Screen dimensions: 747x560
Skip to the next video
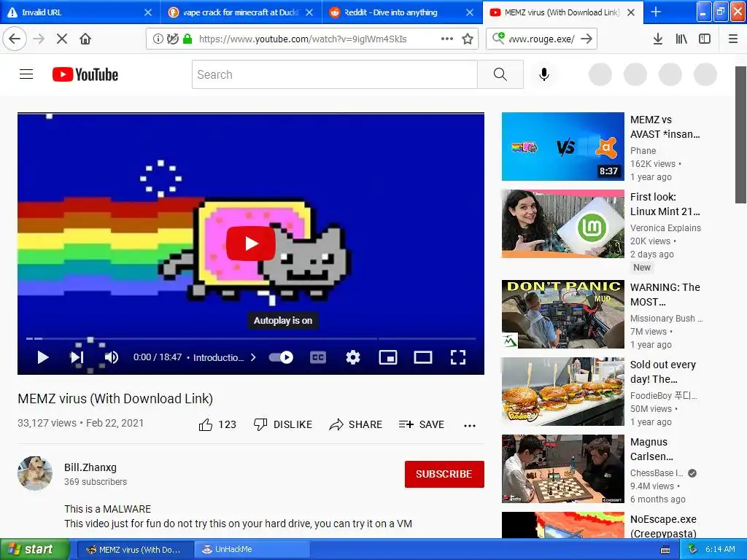[77, 357]
